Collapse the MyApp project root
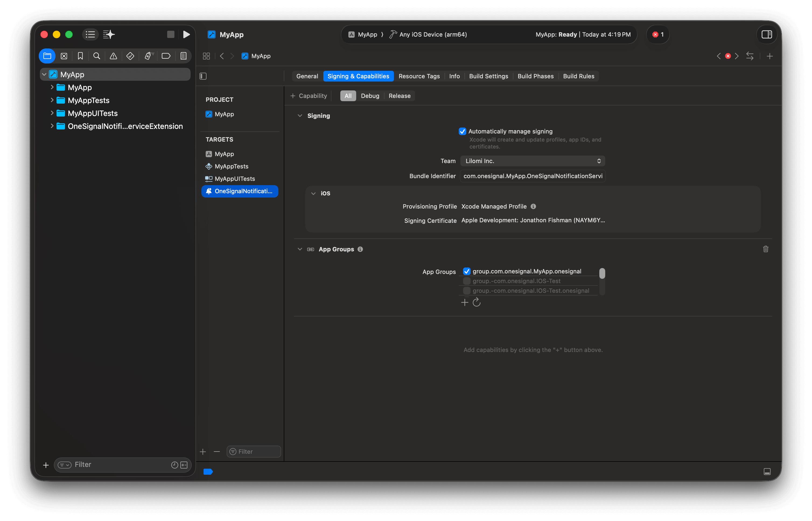The height and width of the screenshot is (521, 812). coord(44,75)
